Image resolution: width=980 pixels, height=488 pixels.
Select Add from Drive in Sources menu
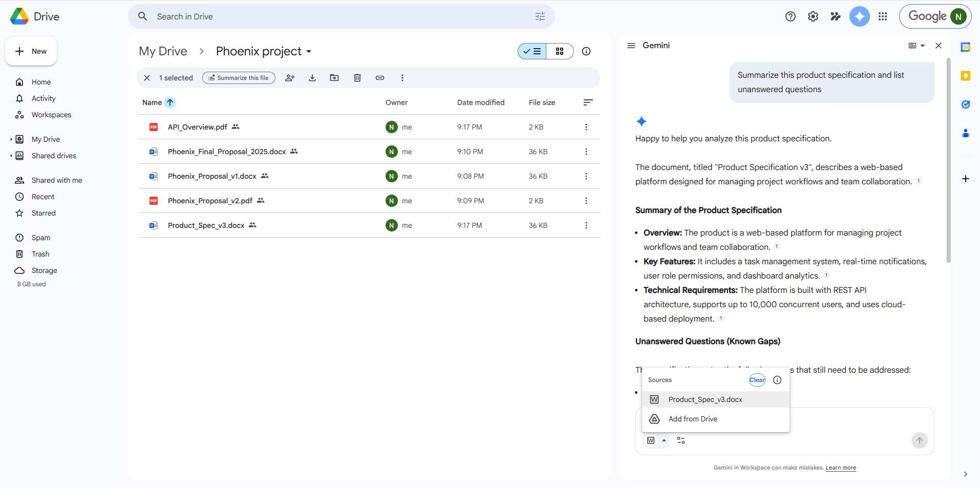tap(693, 419)
